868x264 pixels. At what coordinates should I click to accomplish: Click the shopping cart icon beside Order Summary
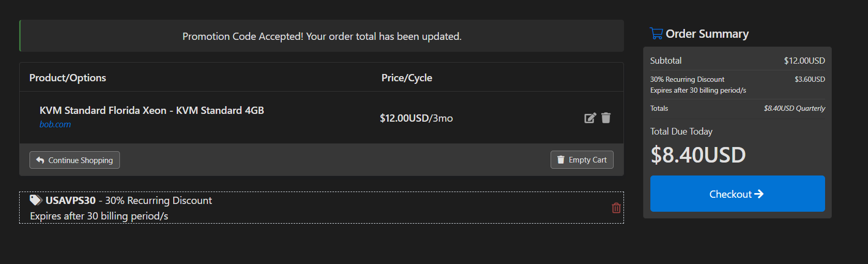click(x=657, y=34)
